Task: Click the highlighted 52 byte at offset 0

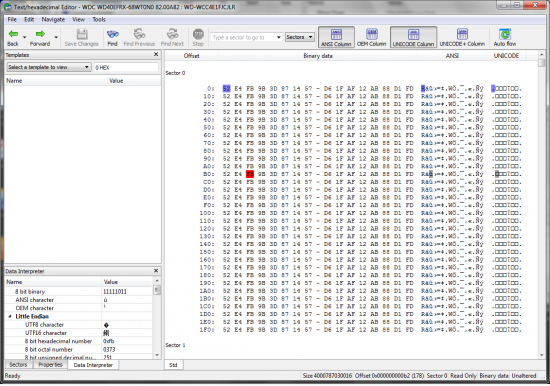Action: pos(227,88)
